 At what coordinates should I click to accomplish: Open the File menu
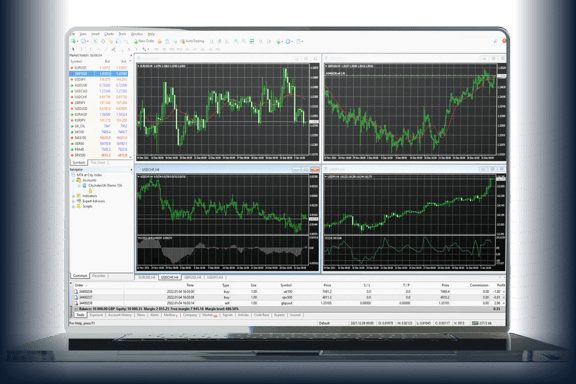[x=72, y=34]
